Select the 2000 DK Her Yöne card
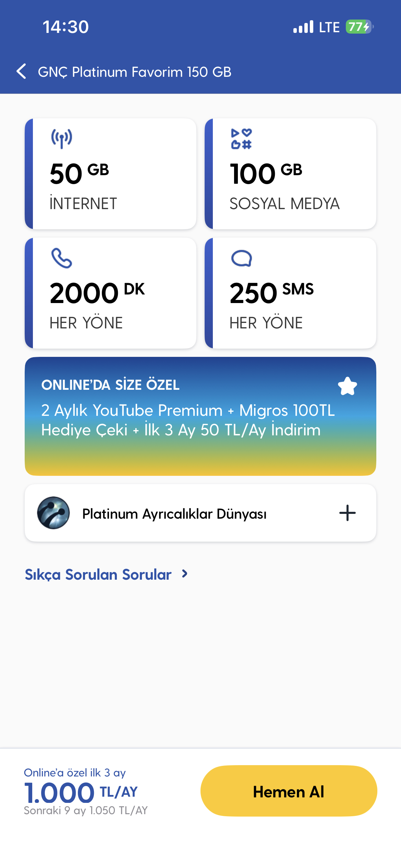 (110, 293)
